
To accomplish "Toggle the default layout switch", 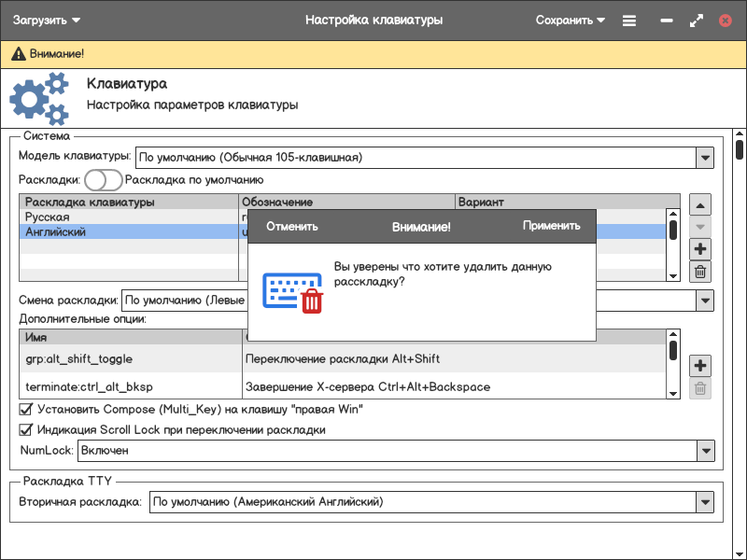I will pyautogui.click(x=103, y=180).
